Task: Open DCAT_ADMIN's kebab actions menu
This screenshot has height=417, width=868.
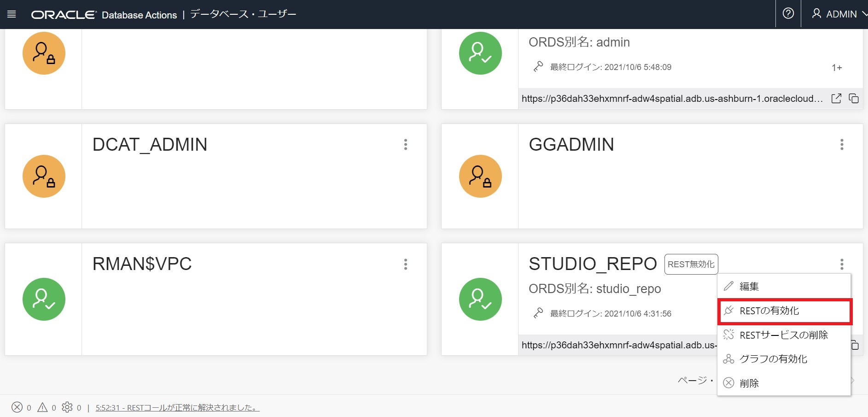Action: (x=405, y=145)
